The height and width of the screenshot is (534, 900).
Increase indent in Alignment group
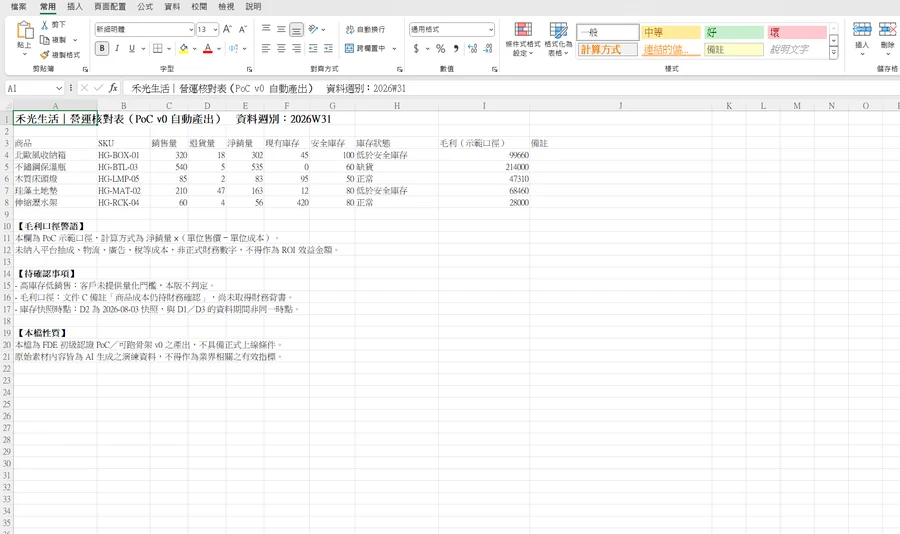[328, 49]
